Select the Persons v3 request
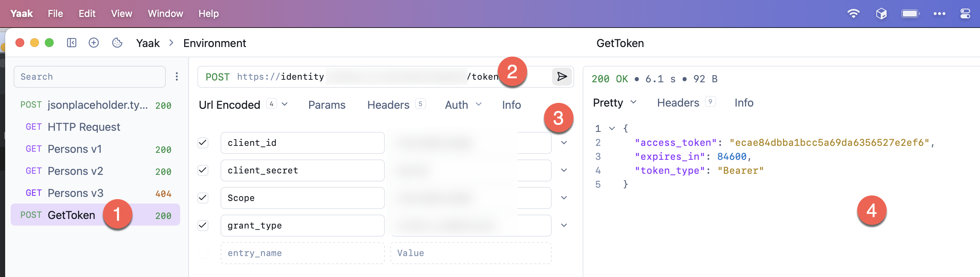980x277 pixels. tap(75, 193)
